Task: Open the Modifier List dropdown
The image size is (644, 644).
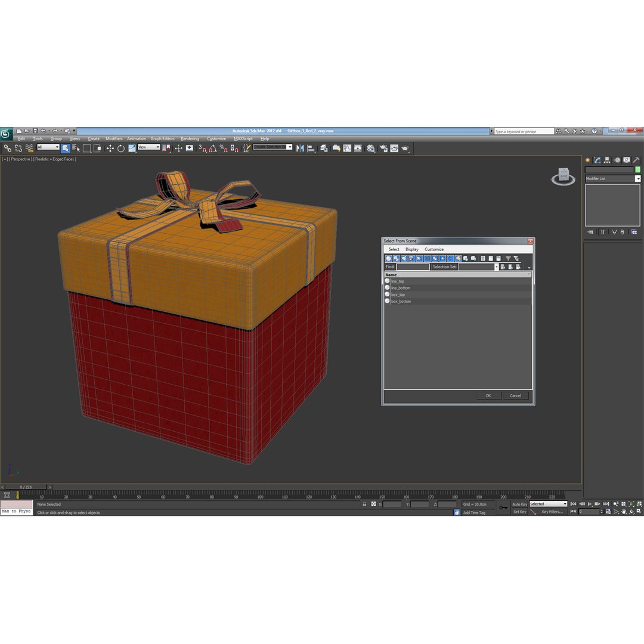Action: [x=612, y=179]
